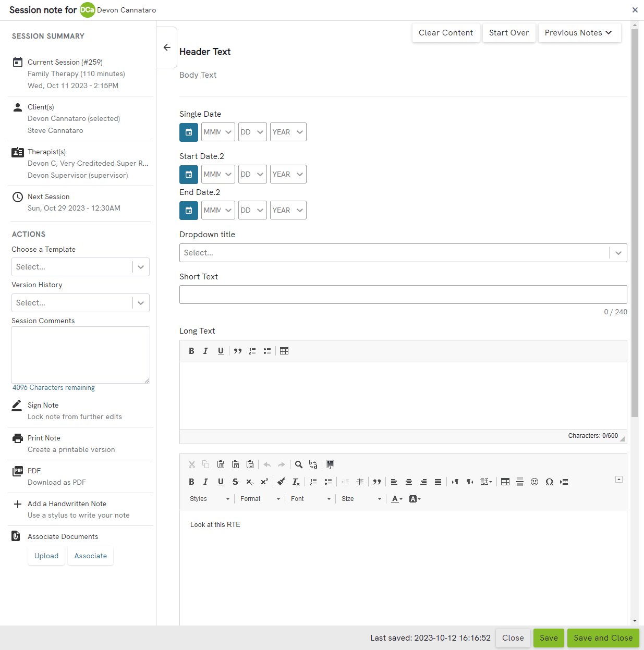The image size is (644, 650).
Task: Click the Find icon in the rich text toolbar
Action: tap(298, 464)
